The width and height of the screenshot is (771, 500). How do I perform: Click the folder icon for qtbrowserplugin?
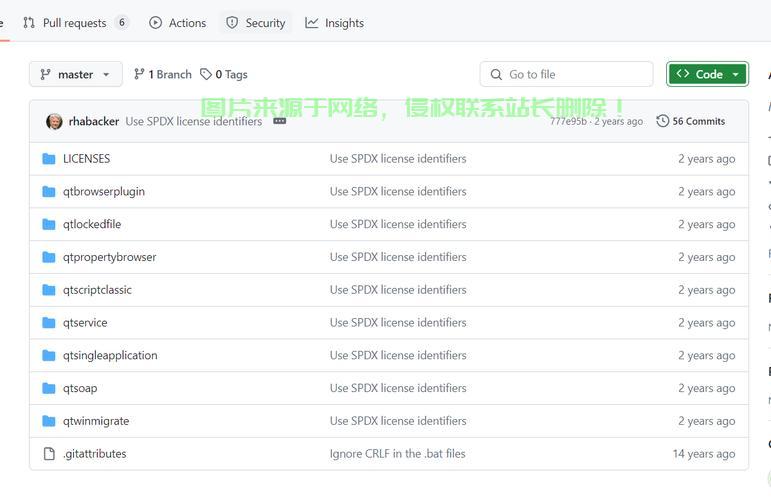coord(49,191)
